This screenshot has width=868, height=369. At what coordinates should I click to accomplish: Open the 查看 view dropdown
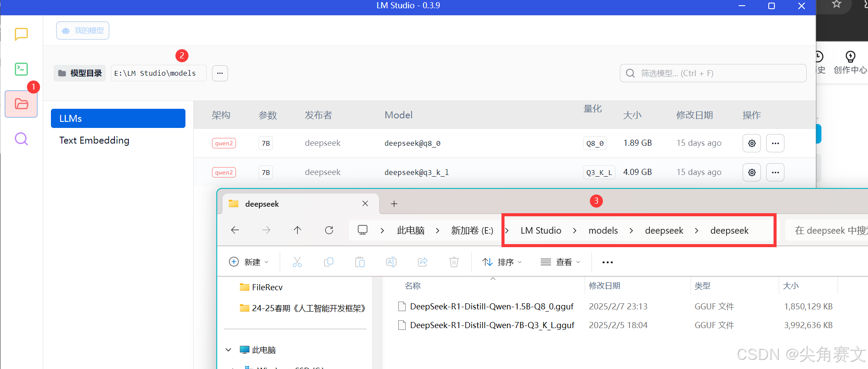click(560, 262)
